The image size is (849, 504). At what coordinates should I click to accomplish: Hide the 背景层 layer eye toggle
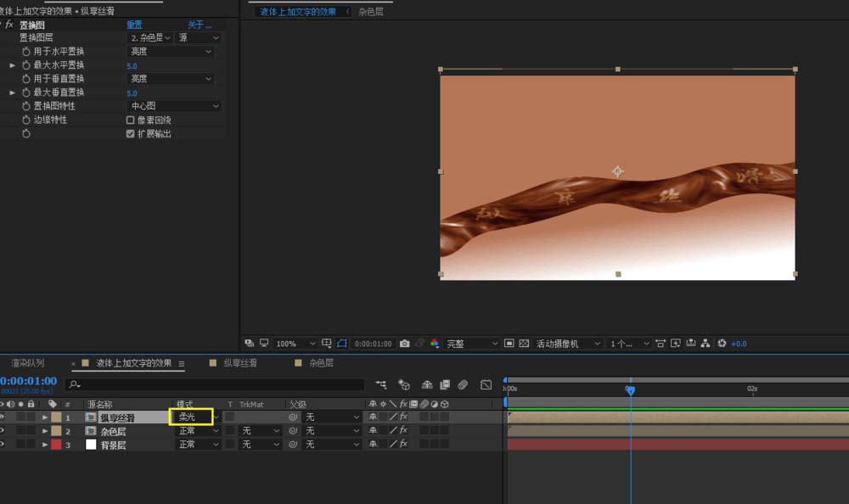(x=3, y=445)
